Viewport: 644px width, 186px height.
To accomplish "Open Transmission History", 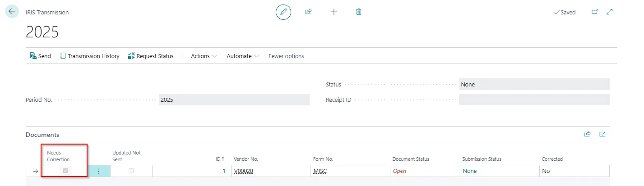I will coord(90,56).
